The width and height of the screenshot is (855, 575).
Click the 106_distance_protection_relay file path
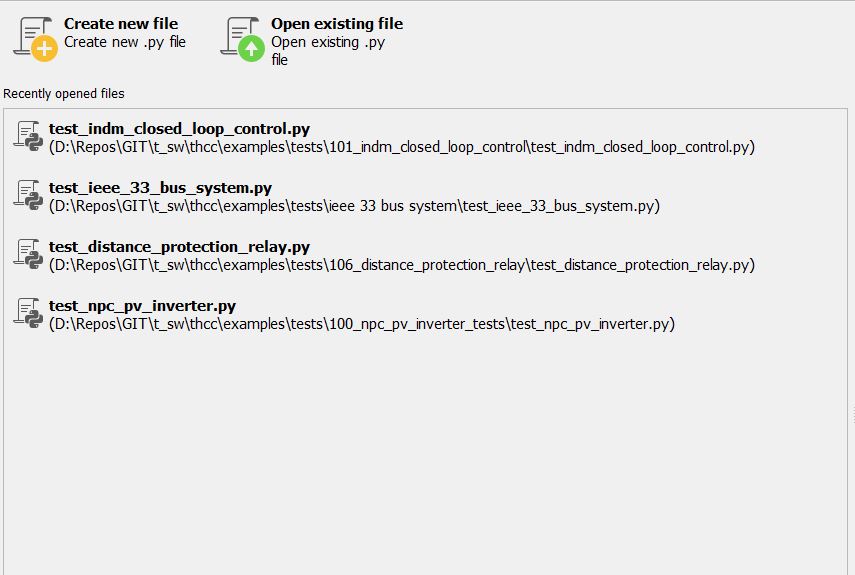[401, 265]
